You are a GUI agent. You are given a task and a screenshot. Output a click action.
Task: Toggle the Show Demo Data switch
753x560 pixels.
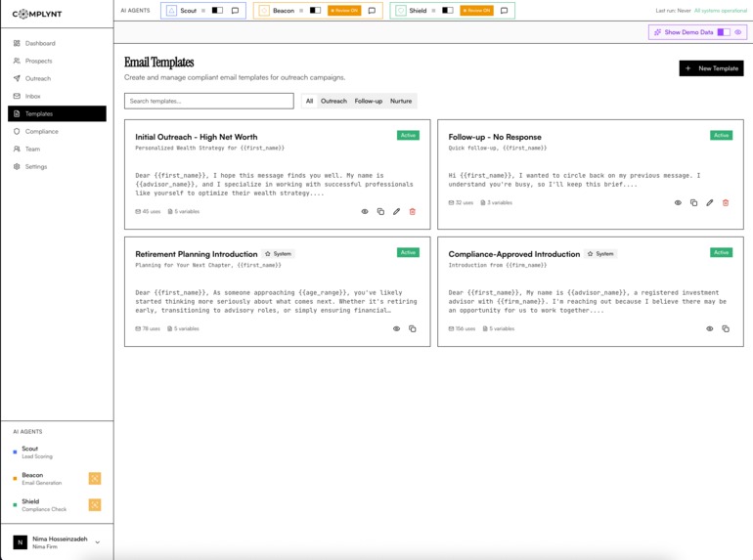[x=724, y=32]
